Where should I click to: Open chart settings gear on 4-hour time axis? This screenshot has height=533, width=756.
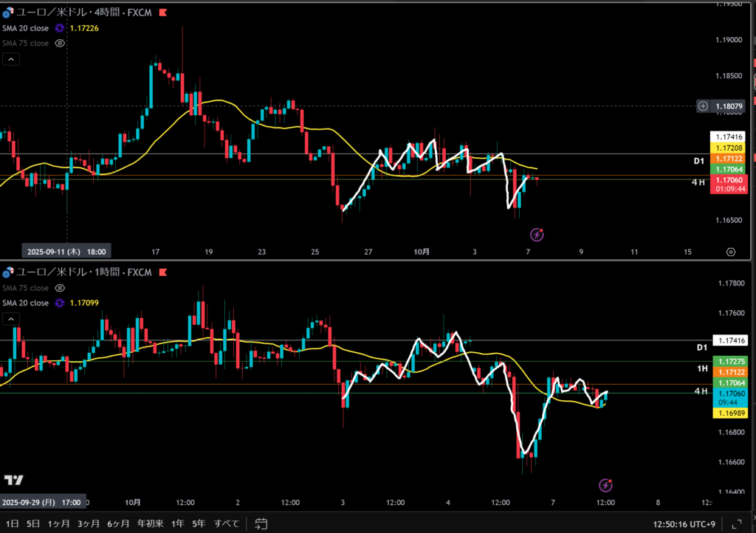coord(731,252)
